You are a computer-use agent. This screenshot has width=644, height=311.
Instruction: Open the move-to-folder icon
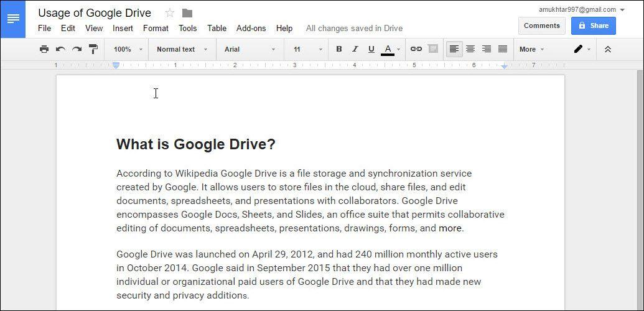(x=187, y=13)
